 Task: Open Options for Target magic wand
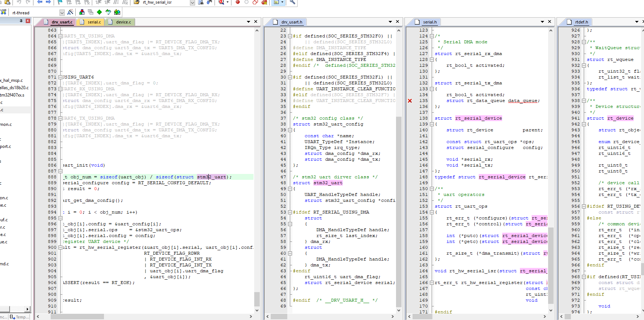pyautogui.click(x=70, y=12)
